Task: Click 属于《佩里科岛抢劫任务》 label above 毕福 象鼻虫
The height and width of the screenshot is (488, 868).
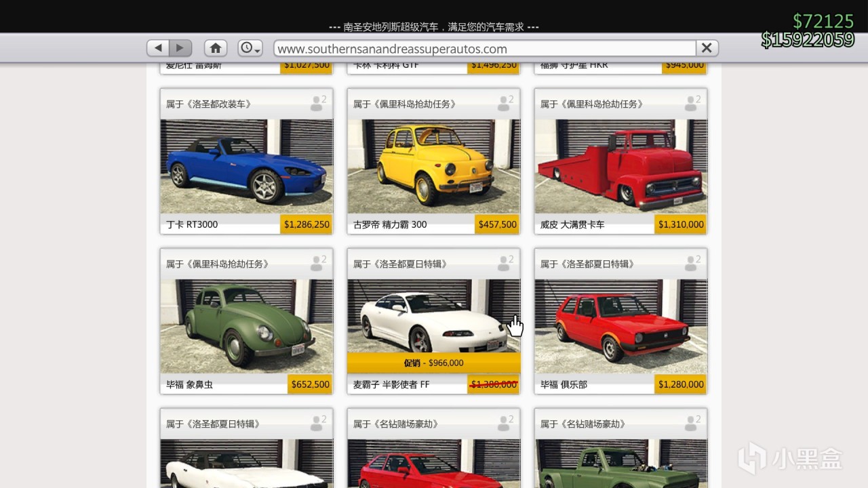Action: (x=218, y=264)
